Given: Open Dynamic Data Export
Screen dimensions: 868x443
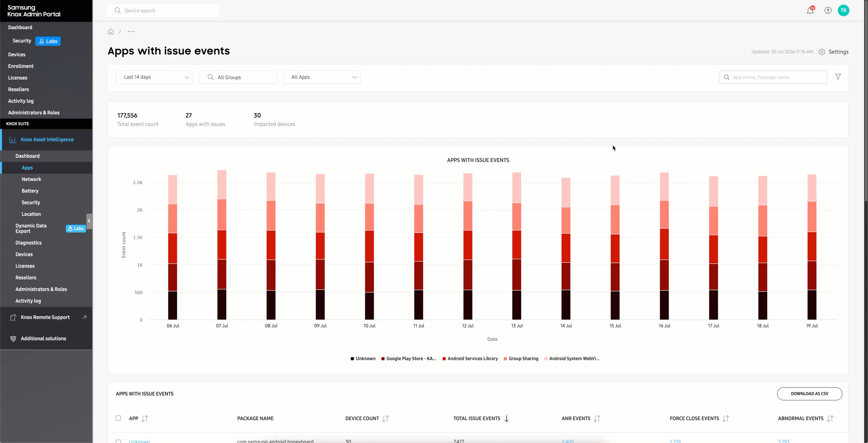Looking at the screenshot, I should pos(31,228).
